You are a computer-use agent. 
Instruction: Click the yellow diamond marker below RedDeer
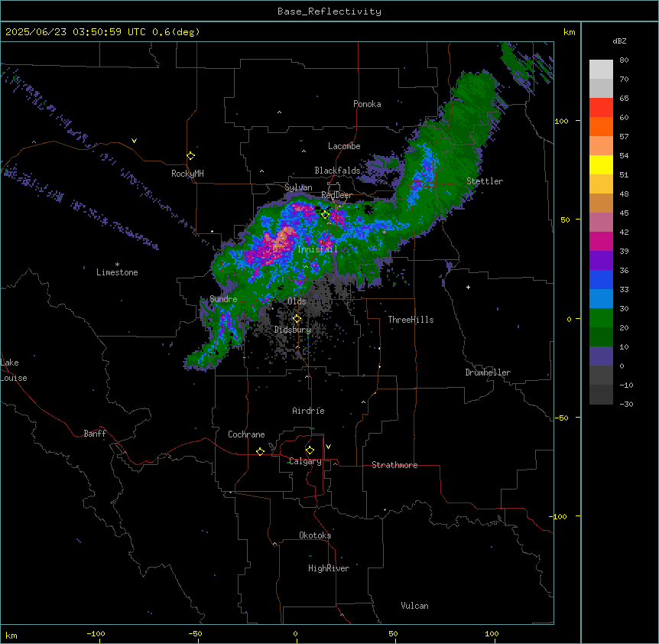coord(325,214)
